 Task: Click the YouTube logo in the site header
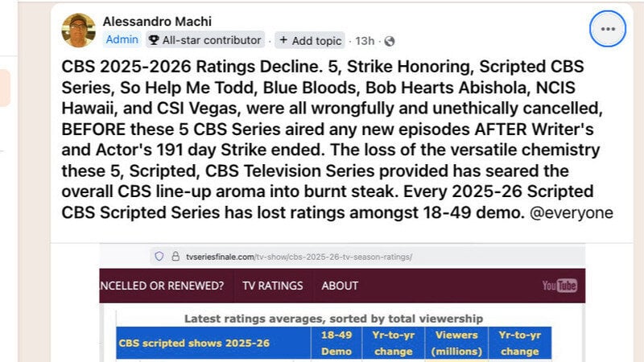(x=559, y=286)
